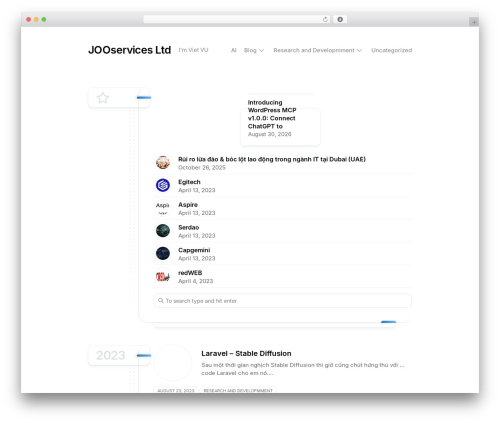Click the August 30, 2026 date
The image size is (500, 423).
[269, 134]
